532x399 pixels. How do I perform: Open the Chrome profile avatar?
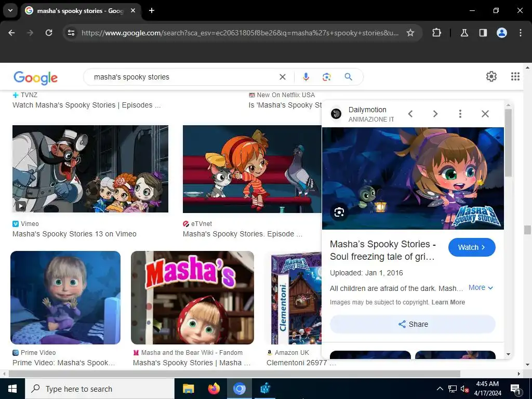(501, 33)
